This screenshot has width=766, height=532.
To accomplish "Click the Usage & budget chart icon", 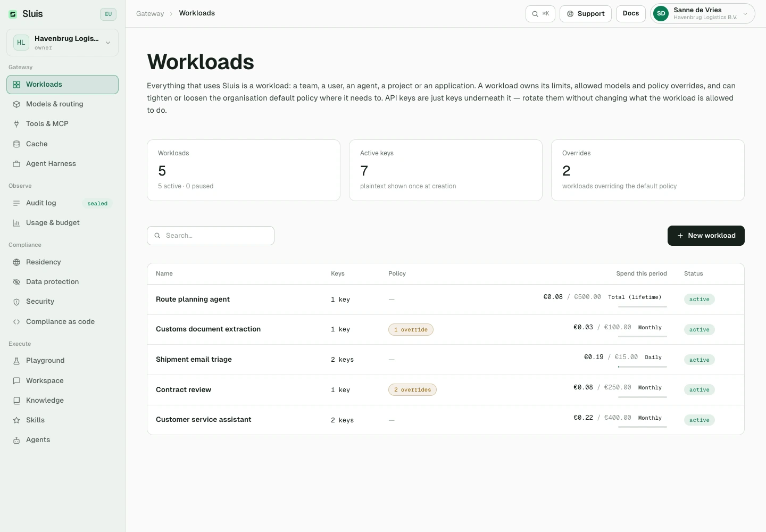I will 16,223.
